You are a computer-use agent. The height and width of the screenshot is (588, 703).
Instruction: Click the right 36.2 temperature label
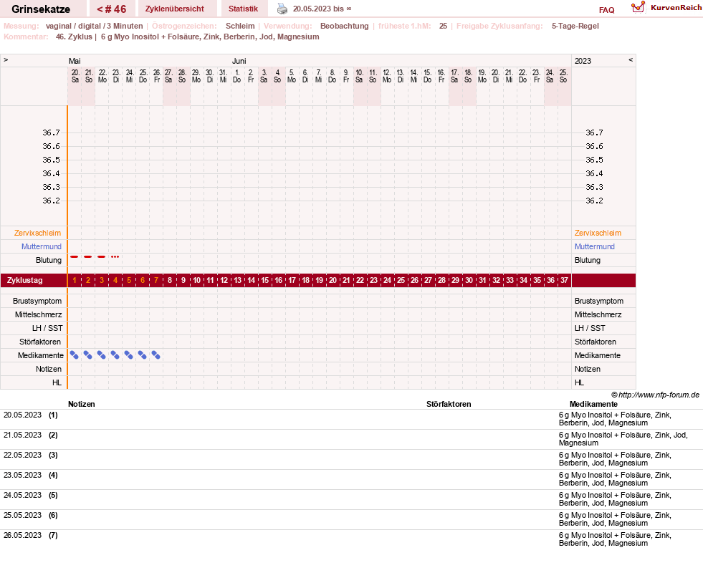[594, 201]
